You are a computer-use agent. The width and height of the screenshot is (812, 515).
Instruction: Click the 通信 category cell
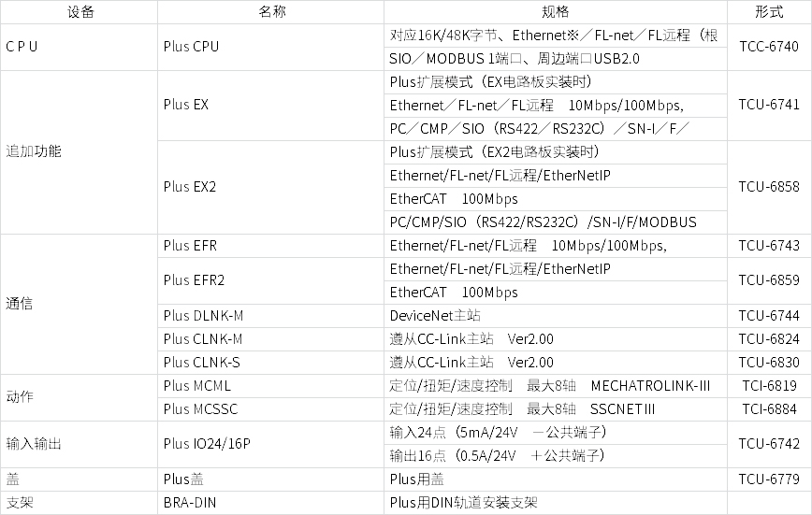coord(20,304)
